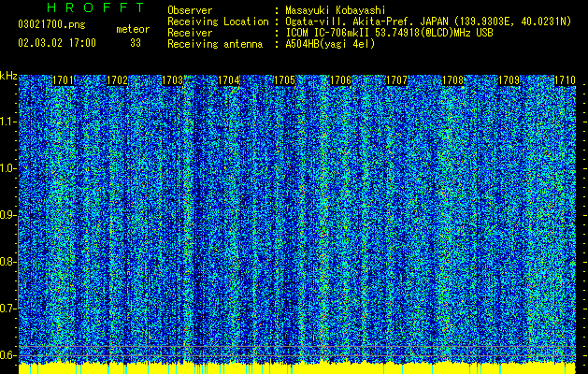Click the Receiving Location label
The height and width of the screenshot is (374, 588).
point(218,22)
